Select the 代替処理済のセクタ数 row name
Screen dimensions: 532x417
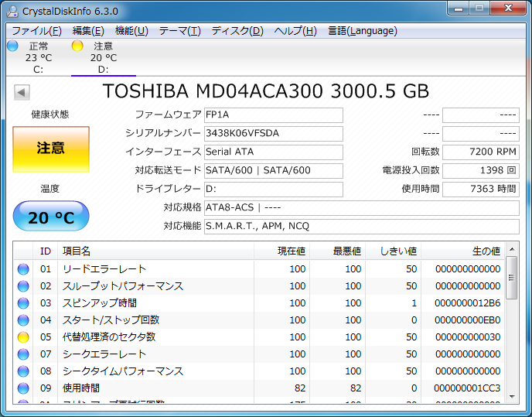[x=109, y=337]
